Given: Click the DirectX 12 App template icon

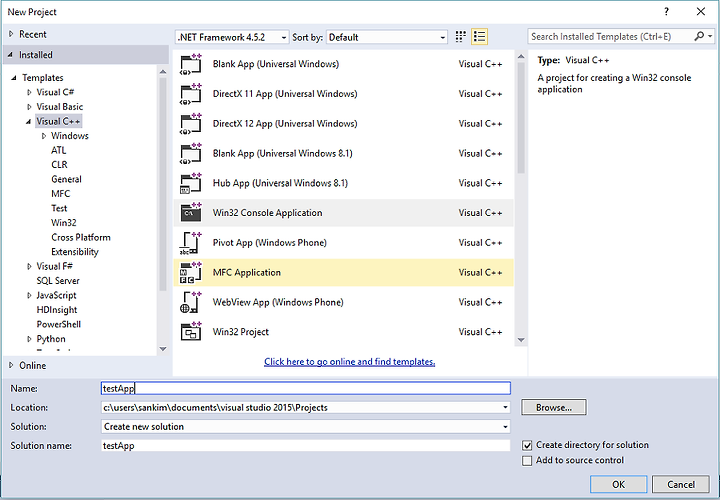Looking at the screenshot, I should (191, 124).
